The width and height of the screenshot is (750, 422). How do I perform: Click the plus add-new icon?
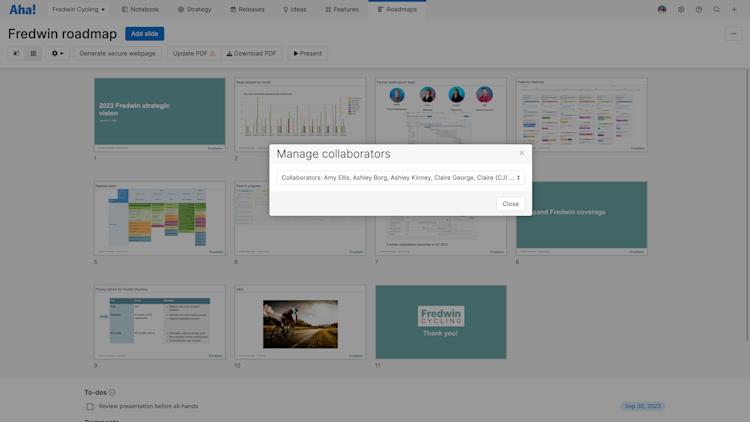point(734,9)
